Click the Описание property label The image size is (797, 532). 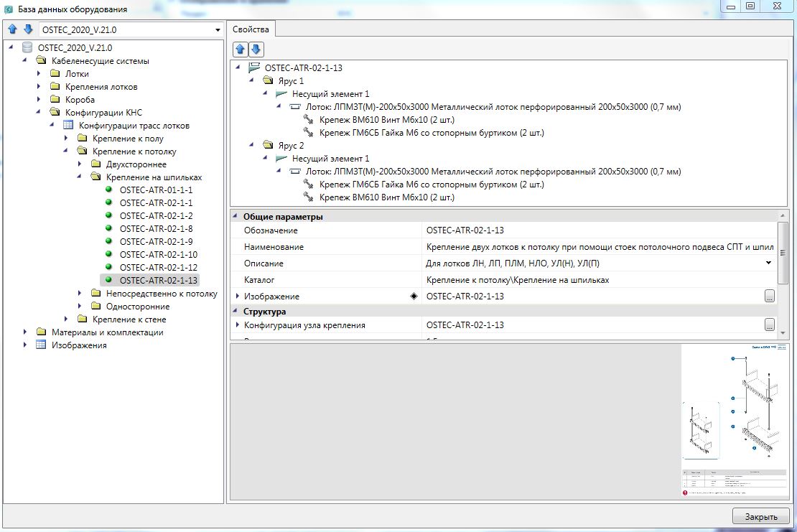pos(264,263)
